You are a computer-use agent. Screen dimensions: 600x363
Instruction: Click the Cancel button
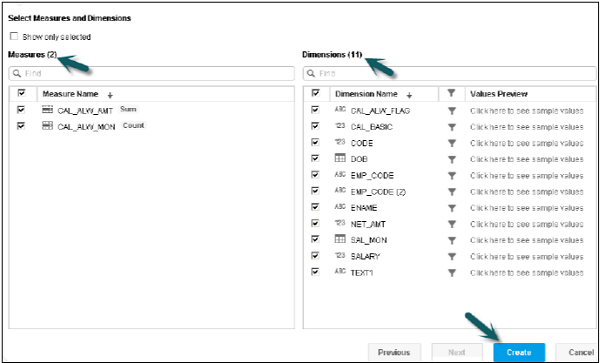click(x=577, y=352)
